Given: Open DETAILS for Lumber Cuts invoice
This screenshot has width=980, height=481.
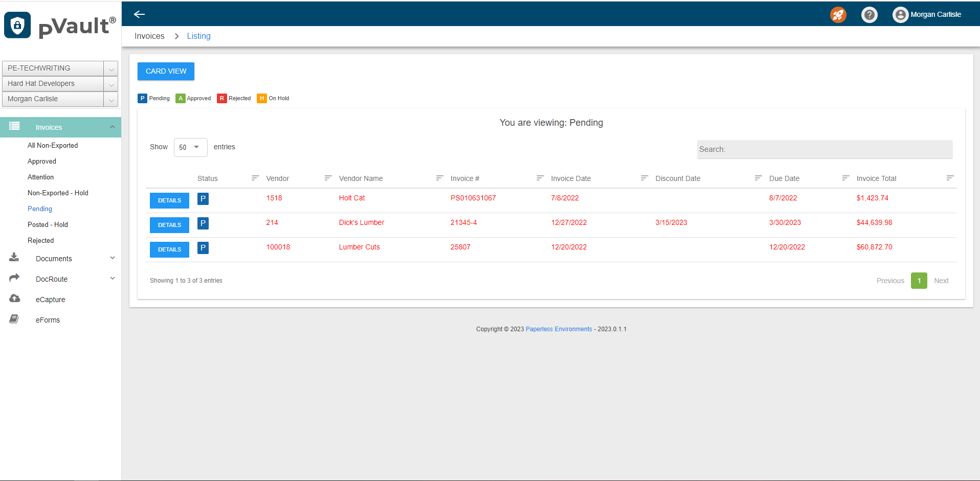Looking at the screenshot, I should pyautogui.click(x=169, y=249).
